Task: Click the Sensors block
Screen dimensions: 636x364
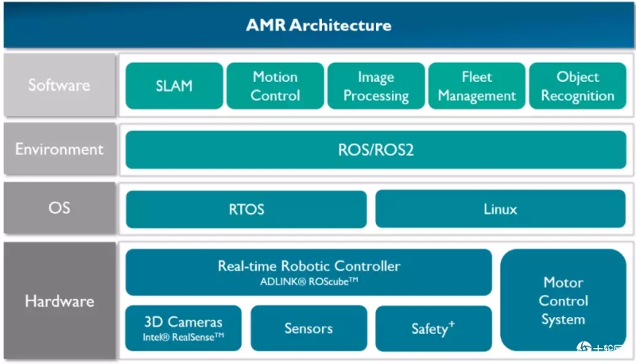Action: (x=308, y=328)
